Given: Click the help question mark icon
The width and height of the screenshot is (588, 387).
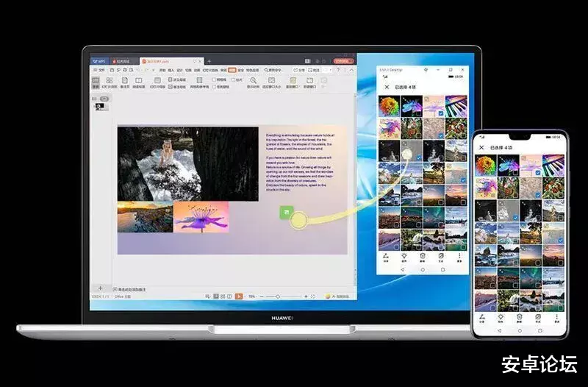Looking at the screenshot, I should coord(338,70).
